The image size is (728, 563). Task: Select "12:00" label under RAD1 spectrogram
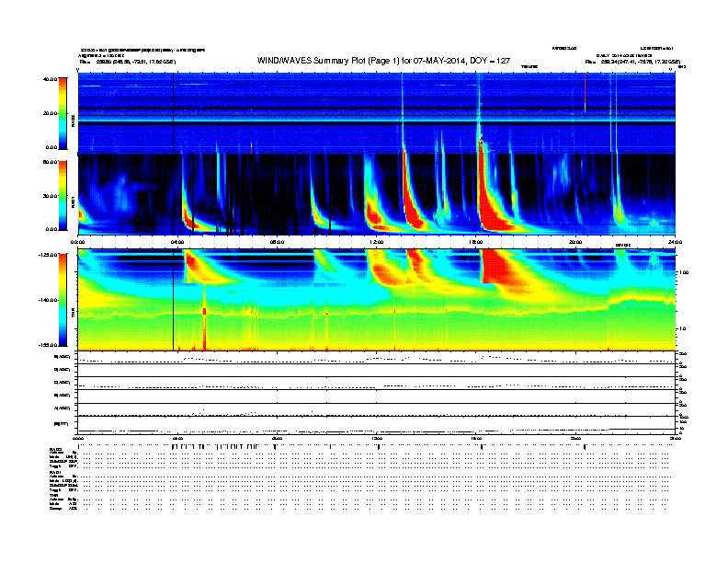click(x=377, y=242)
